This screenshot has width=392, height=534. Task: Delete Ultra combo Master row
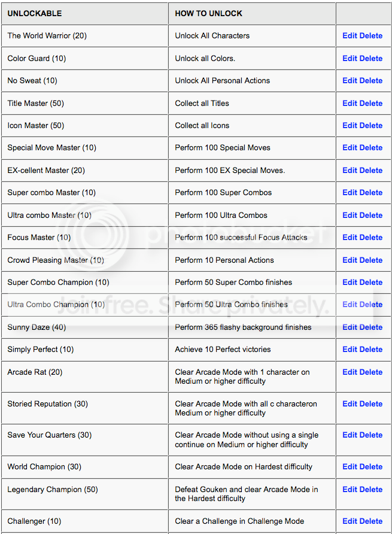coord(371,216)
